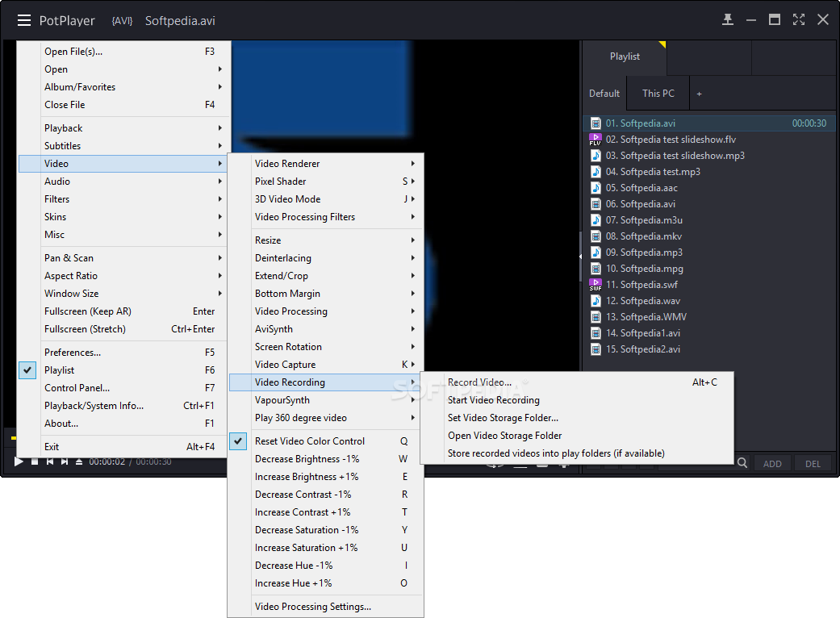Viewport: 840px width, 618px height.
Task: Select Record Video... menu entry
Action: click(577, 382)
